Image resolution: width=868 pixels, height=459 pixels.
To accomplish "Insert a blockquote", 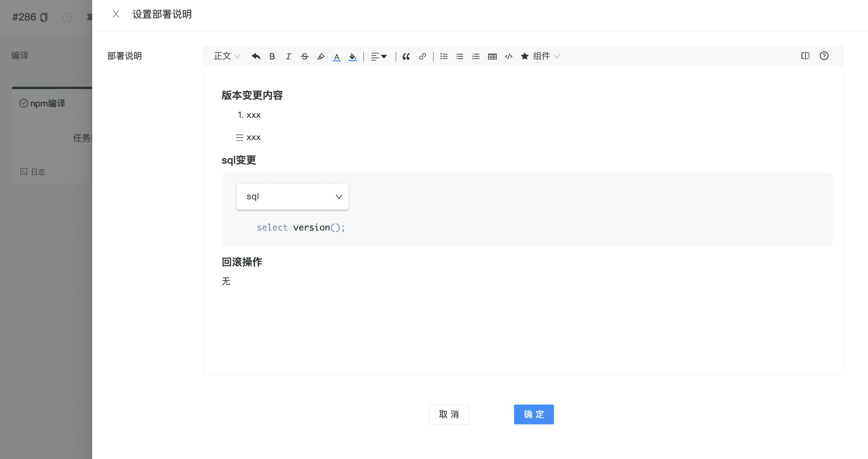I will click(406, 56).
